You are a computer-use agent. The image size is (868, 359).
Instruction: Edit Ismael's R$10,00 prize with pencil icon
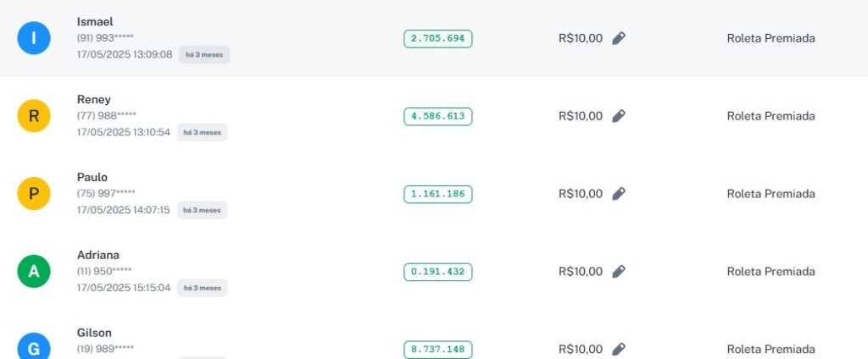619,38
